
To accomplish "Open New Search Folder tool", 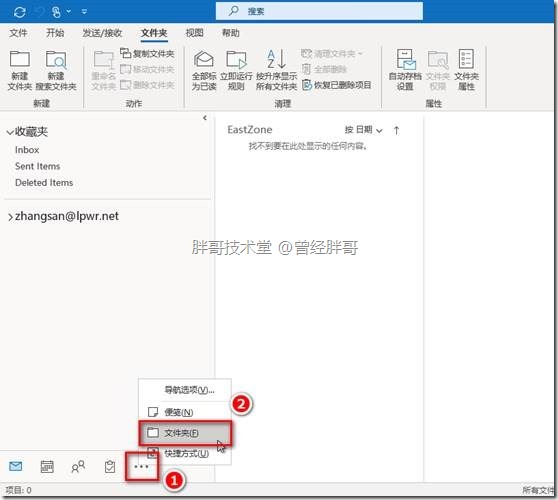I will point(56,70).
